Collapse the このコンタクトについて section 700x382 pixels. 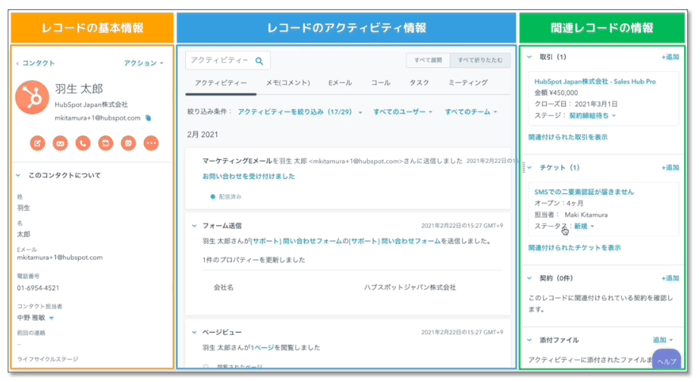pyautogui.click(x=18, y=175)
